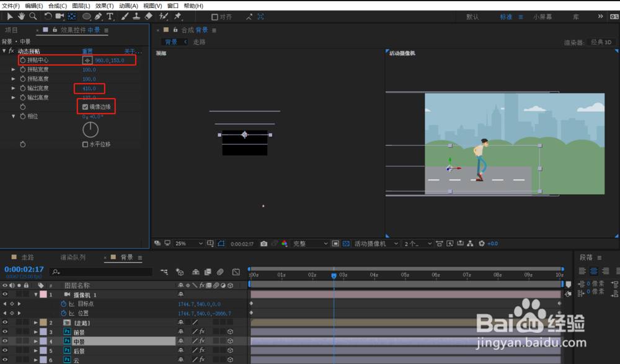This screenshot has height=364, width=620.
Task: Click the 相位 angle dial
Action: [90, 130]
